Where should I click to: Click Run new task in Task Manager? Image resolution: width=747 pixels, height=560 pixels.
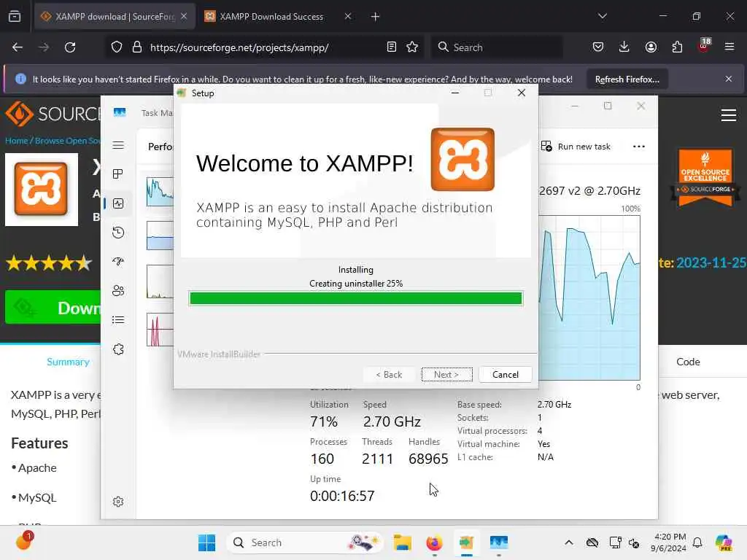(x=576, y=146)
